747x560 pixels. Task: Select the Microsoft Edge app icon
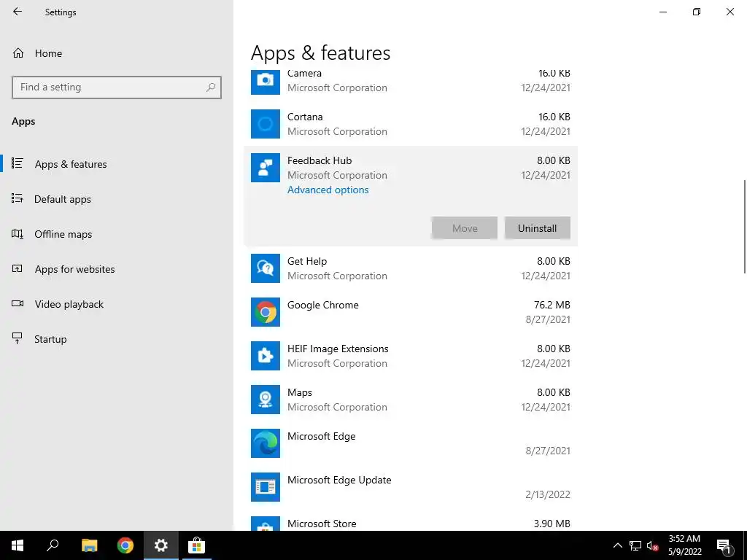266,443
